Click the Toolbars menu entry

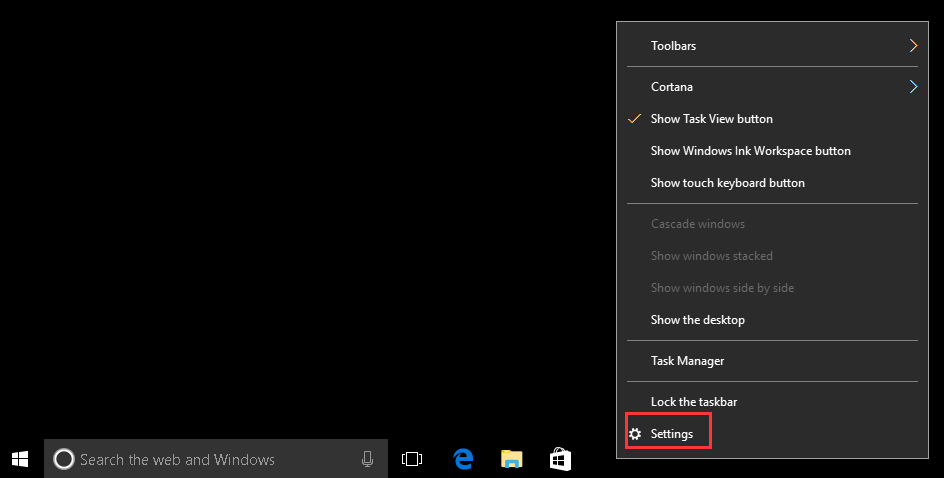pyautogui.click(x=673, y=46)
